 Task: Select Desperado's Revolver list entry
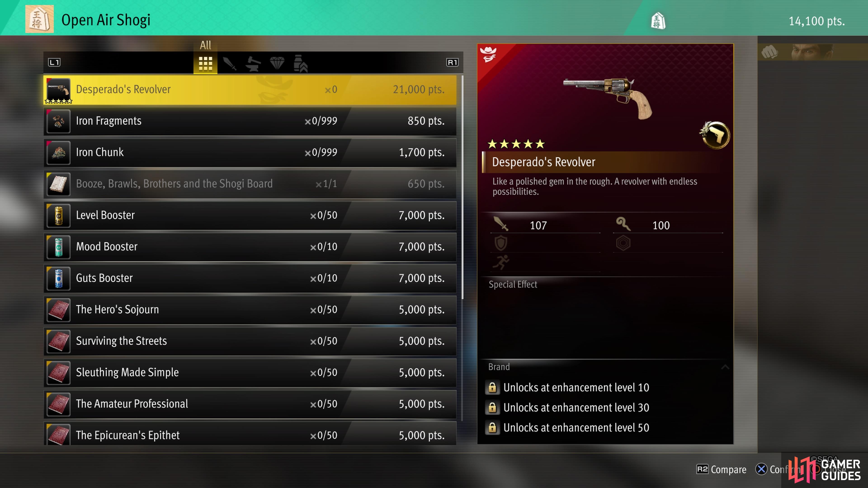(250, 90)
